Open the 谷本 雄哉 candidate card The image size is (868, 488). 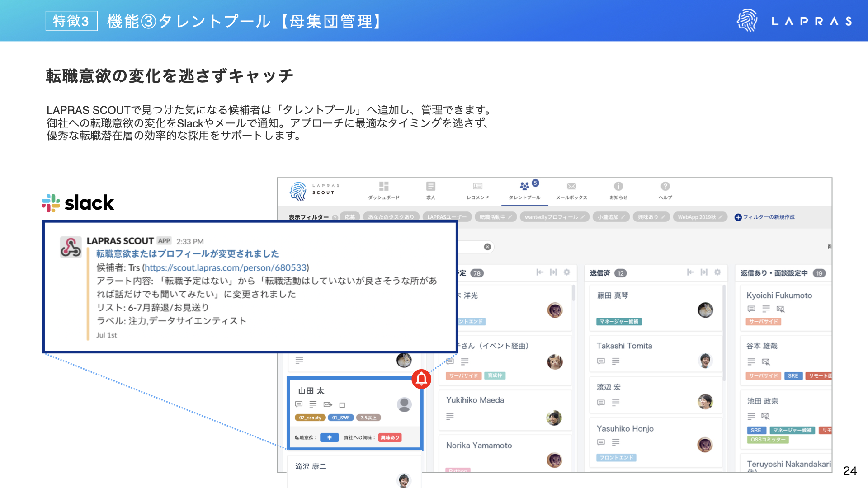point(786,360)
